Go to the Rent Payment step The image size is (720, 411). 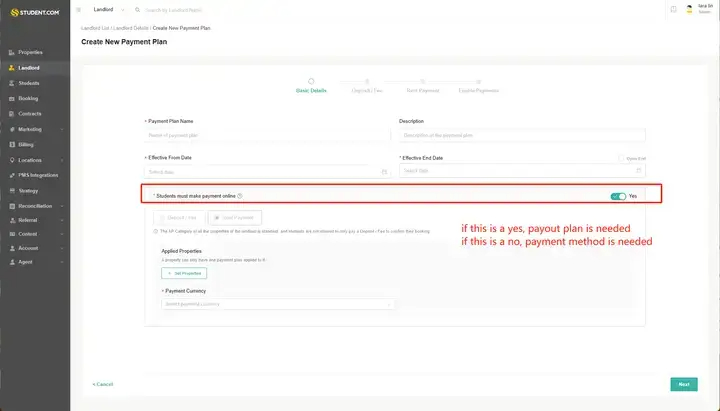pyautogui.click(x=422, y=86)
